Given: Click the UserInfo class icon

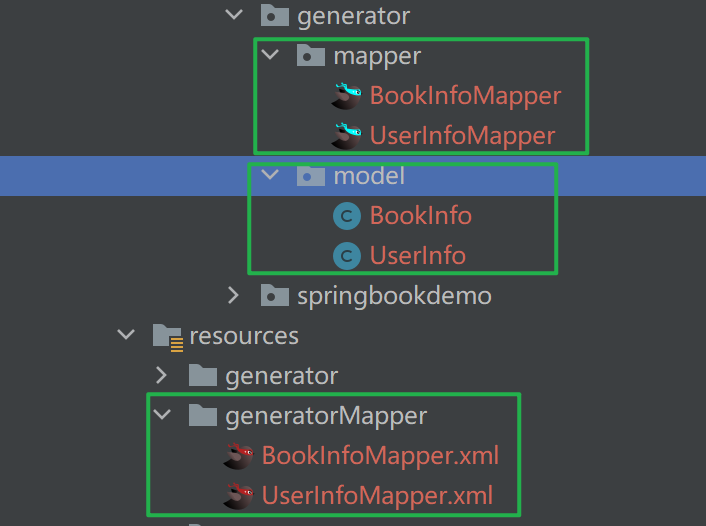Looking at the screenshot, I should 347,256.
